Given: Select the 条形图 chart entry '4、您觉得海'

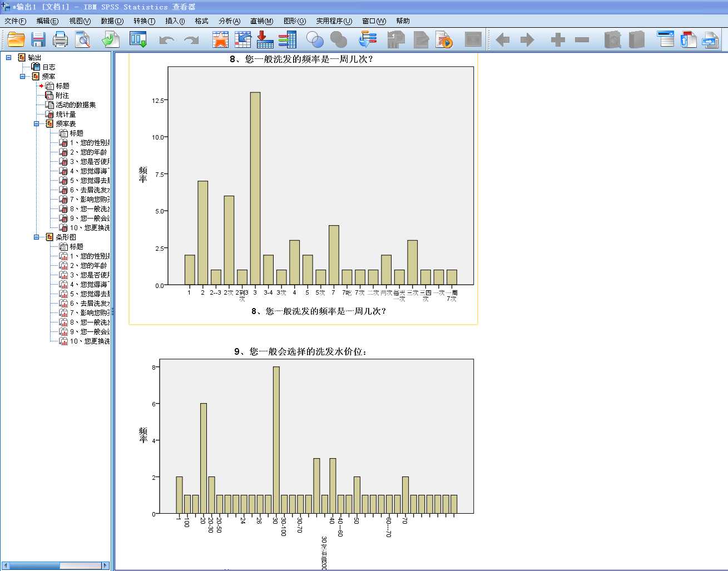Looking at the screenshot, I should (90, 284).
